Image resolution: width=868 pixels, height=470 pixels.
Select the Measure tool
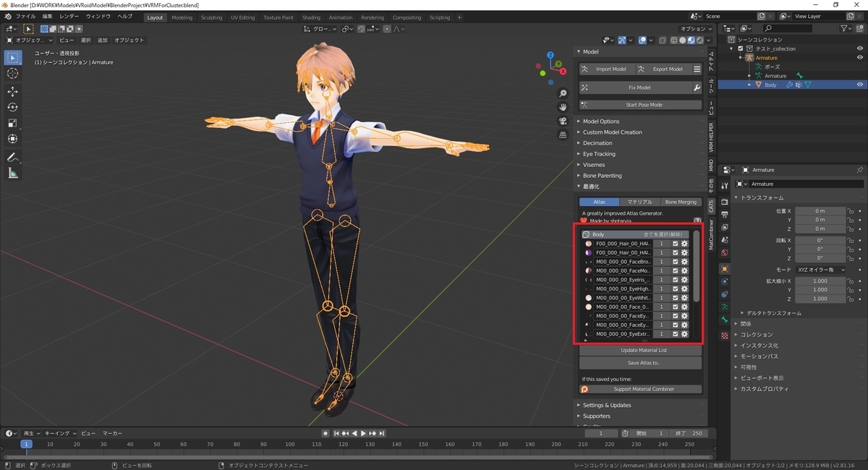click(x=13, y=173)
